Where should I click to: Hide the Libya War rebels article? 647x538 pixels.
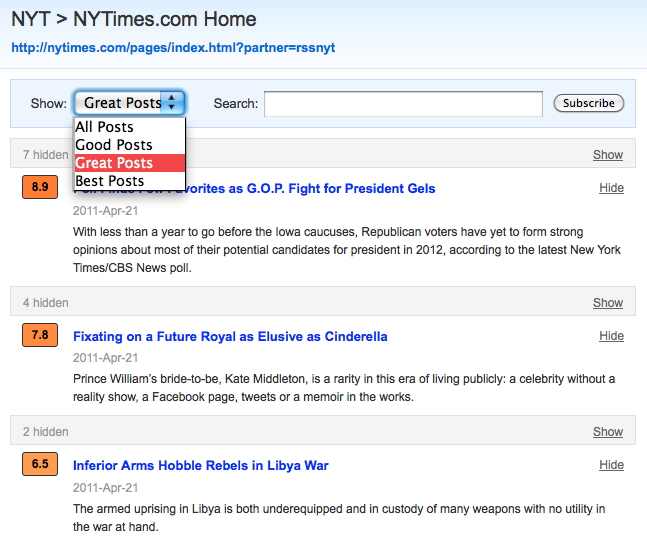point(611,465)
